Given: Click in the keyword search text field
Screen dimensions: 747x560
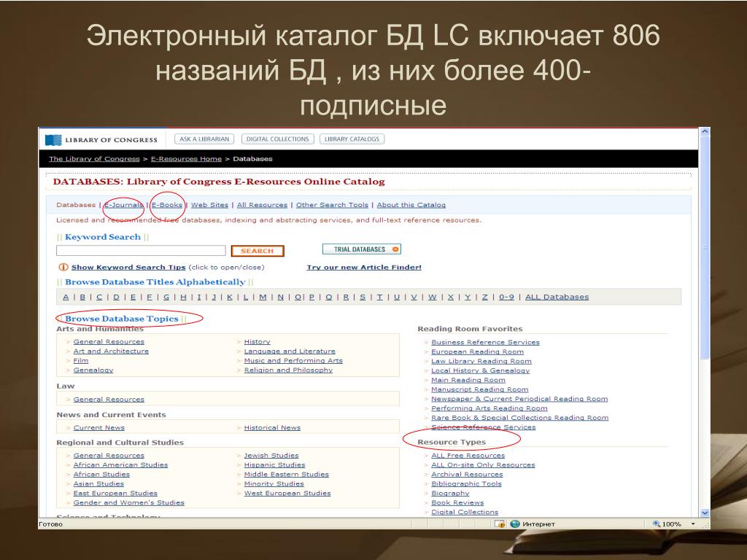Looking at the screenshot, I should click(141, 251).
